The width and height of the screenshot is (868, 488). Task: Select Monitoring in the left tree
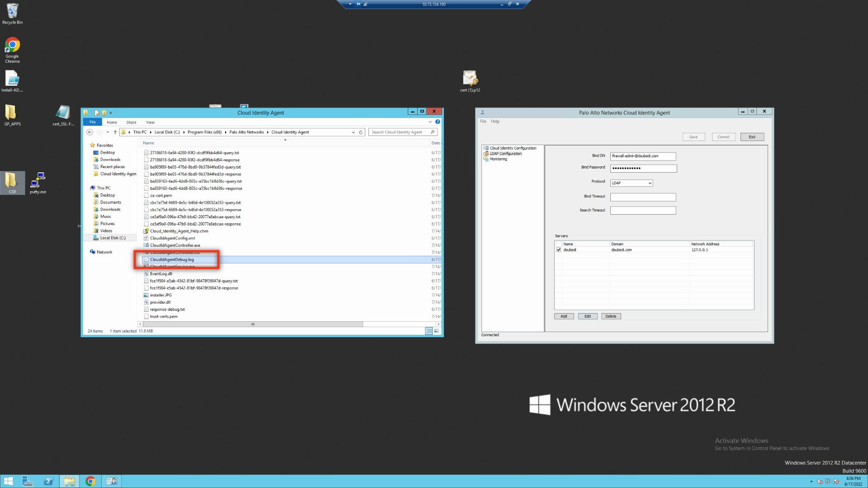click(498, 159)
